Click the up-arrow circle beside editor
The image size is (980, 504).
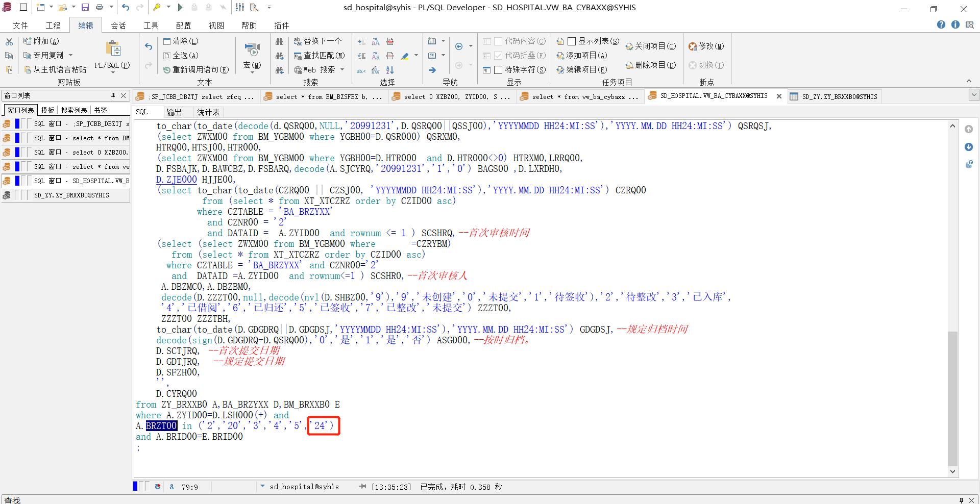(x=969, y=130)
